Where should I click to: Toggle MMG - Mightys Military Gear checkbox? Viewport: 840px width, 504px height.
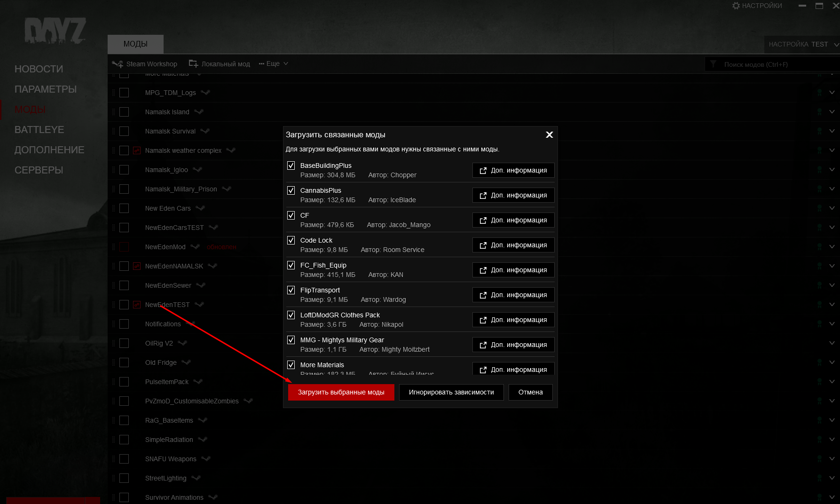tap(291, 340)
